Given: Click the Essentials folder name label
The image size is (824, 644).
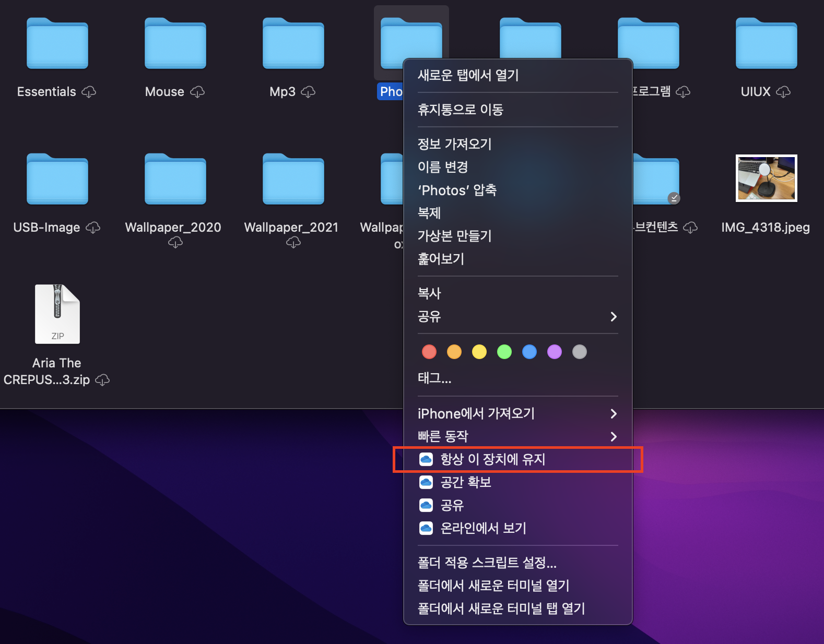Looking at the screenshot, I should pos(46,92).
